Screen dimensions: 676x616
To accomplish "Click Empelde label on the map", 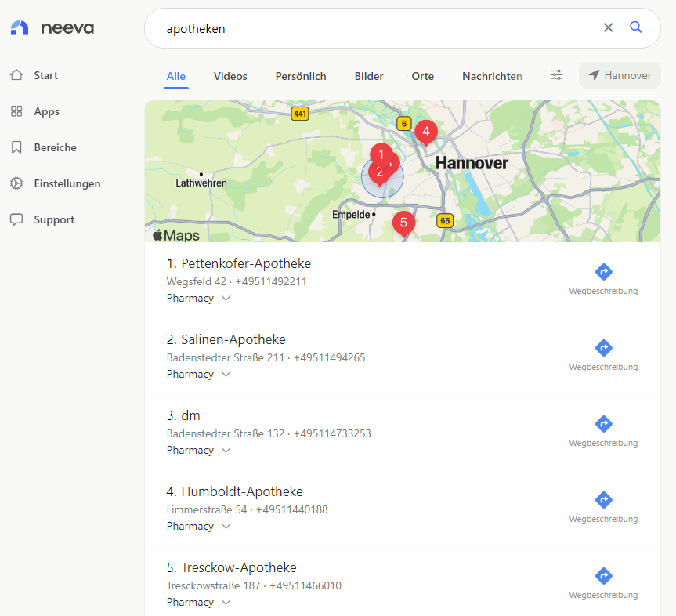I will click(x=351, y=215).
